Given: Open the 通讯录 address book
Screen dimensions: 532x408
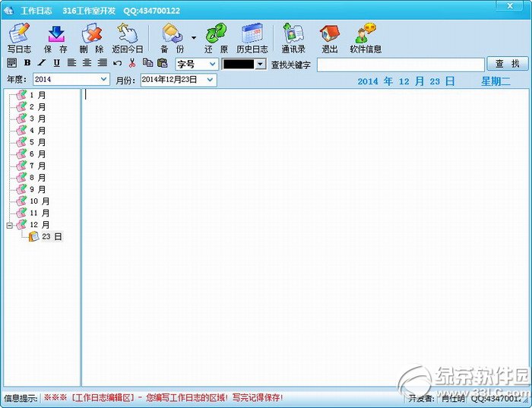Looking at the screenshot, I should click(x=293, y=38).
